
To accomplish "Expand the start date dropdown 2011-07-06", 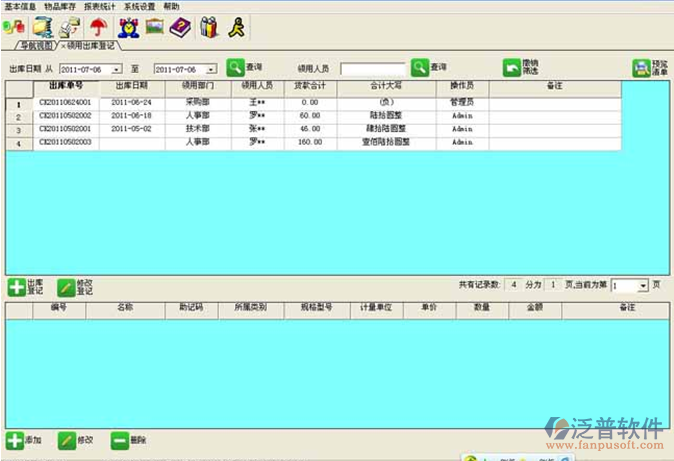I will coord(117,70).
